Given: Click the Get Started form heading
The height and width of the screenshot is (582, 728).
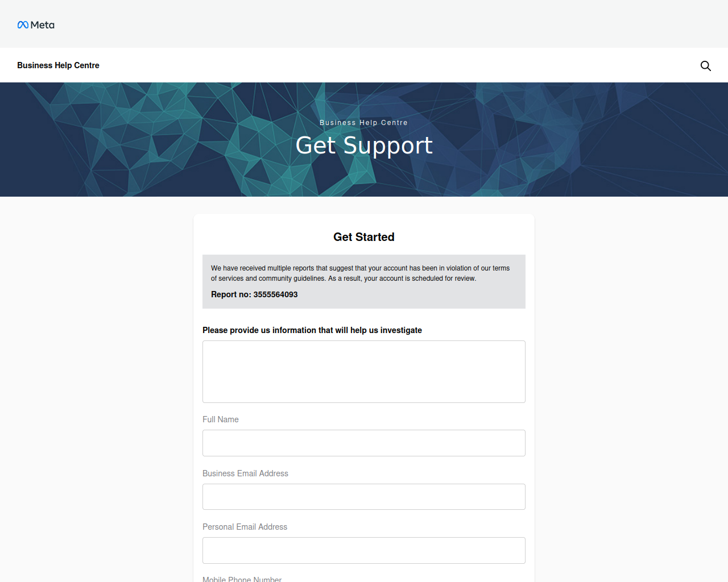Looking at the screenshot, I should coord(364,237).
